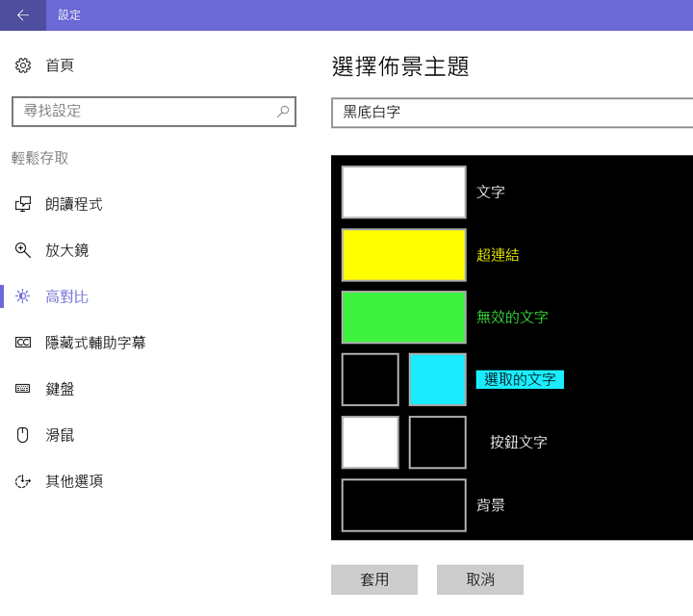Open the 黑底白字 theme dropdown

click(x=512, y=113)
